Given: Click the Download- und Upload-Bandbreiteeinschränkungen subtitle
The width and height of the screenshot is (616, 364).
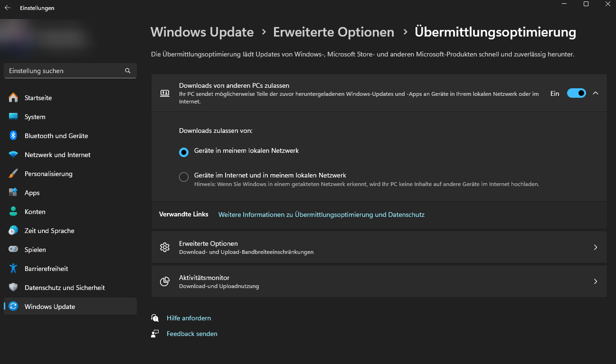Looking at the screenshot, I should [246, 252].
